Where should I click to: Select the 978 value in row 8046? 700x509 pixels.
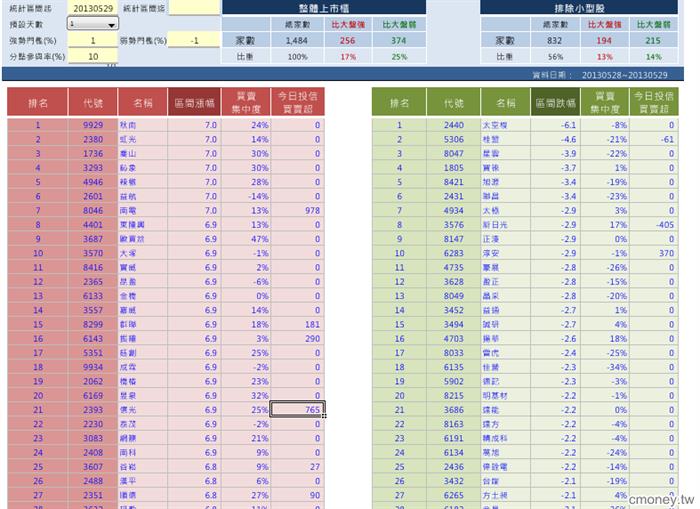click(x=298, y=210)
